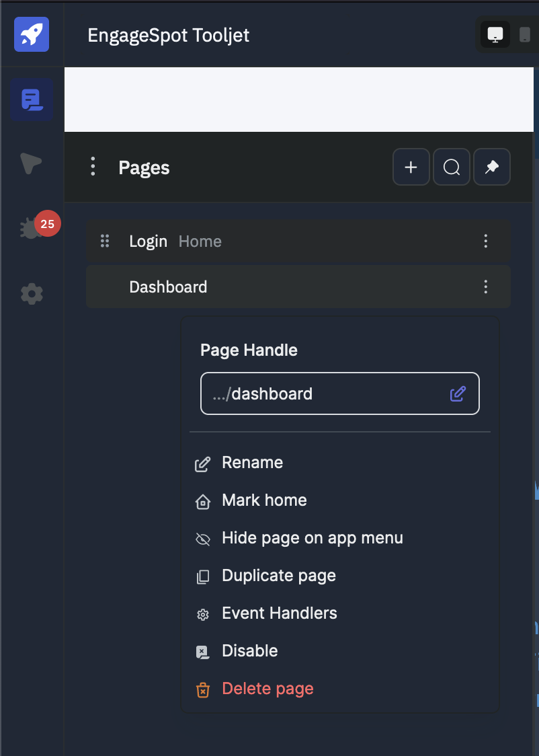Viewport: 539px width, 756px height.
Task: Open the Inspector cursor icon
Action: [x=31, y=163]
